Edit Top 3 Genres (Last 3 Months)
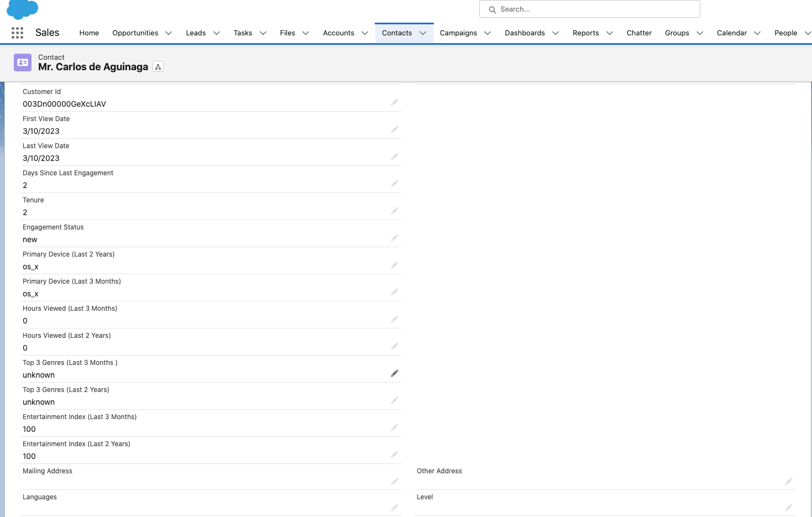This screenshot has height=517, width=812. pyautogui.click(x=395, y=373)
